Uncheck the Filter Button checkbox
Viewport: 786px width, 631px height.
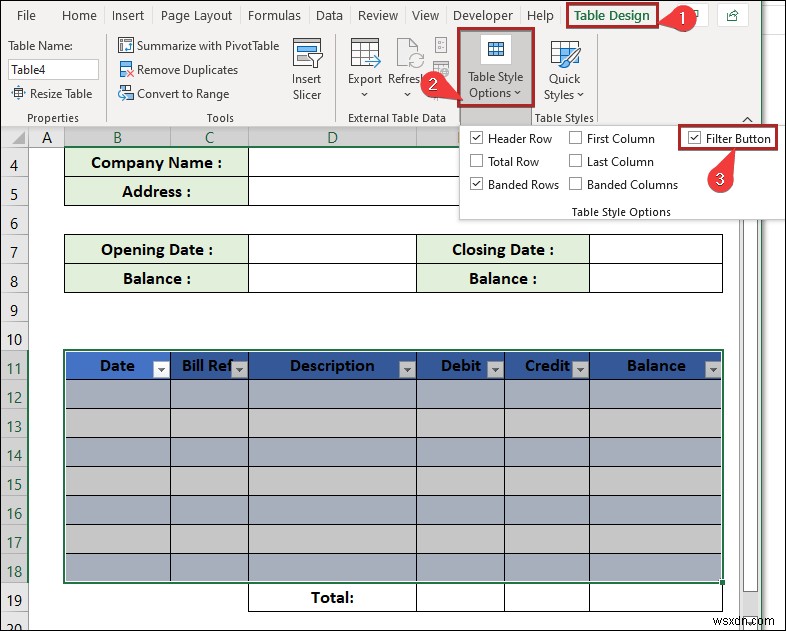[x=694, y=138]
